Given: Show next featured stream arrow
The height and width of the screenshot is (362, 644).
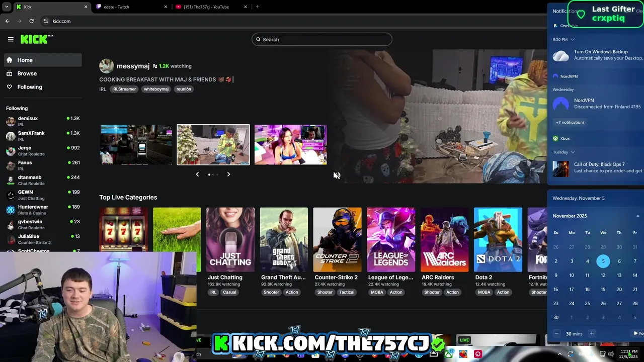Looking at the screenshot, I should [x=228, y=174].
